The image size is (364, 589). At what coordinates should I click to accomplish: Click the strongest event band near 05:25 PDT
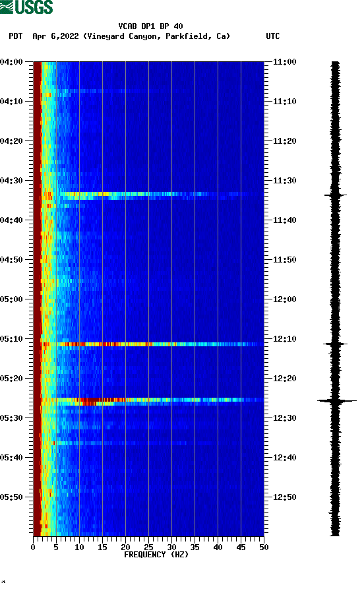(x=149, y=401)
